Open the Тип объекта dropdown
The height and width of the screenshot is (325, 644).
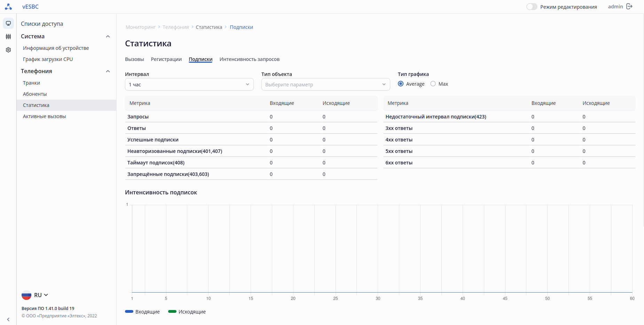pyautogui.click(x=325, y=84)
